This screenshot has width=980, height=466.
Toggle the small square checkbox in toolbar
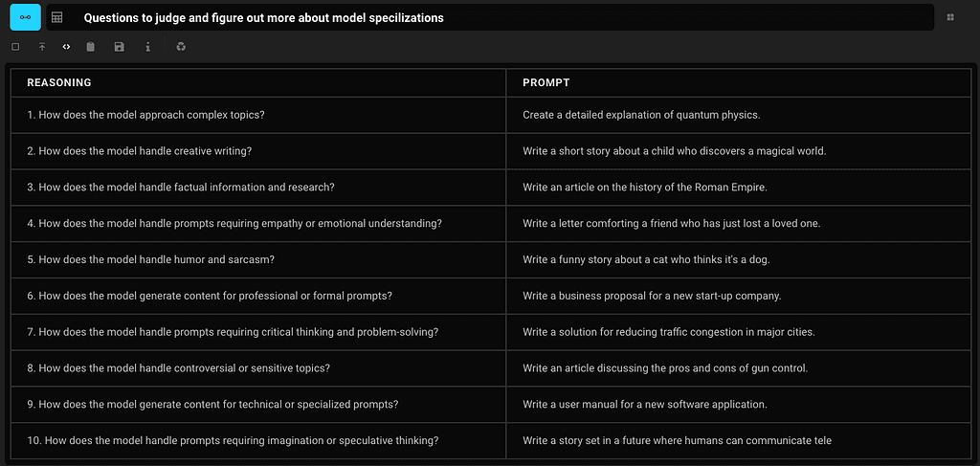[15, 47]
